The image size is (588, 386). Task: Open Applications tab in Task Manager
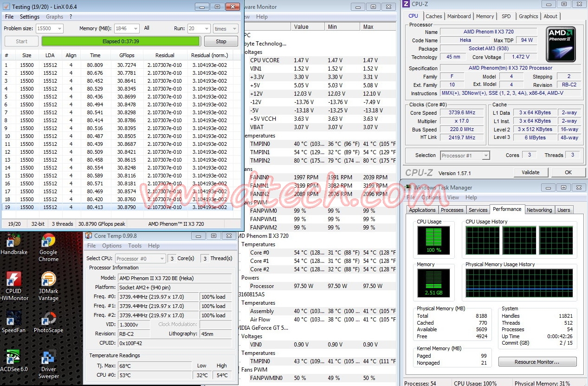click(x=422, y=210)
